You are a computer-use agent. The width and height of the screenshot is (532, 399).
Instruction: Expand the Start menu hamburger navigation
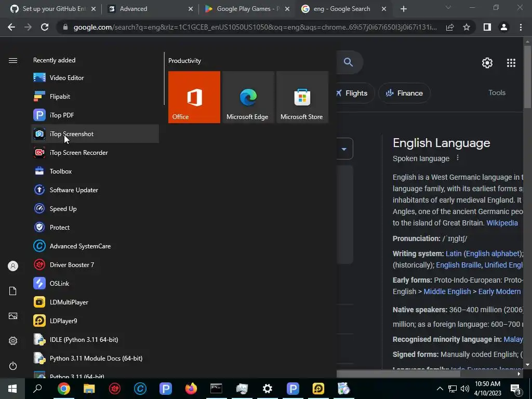13,60
